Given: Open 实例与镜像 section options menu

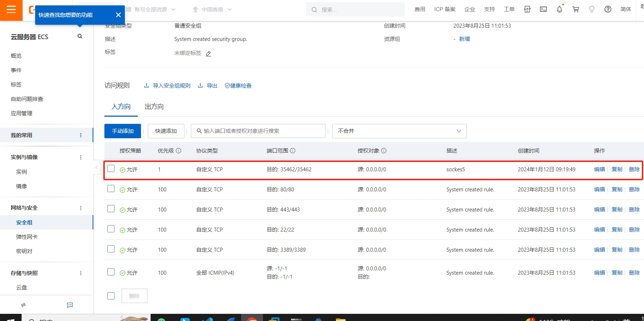Looking at the screenshot, I should pyautogui.click(x=81, y=157).
